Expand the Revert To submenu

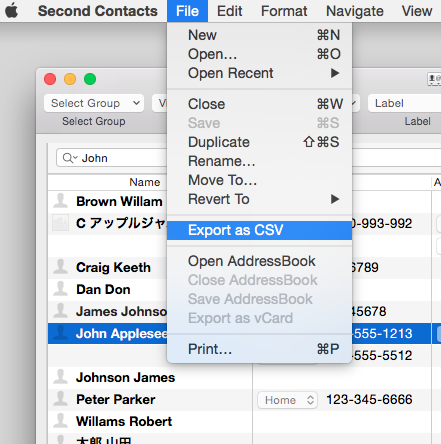point(259,199)
